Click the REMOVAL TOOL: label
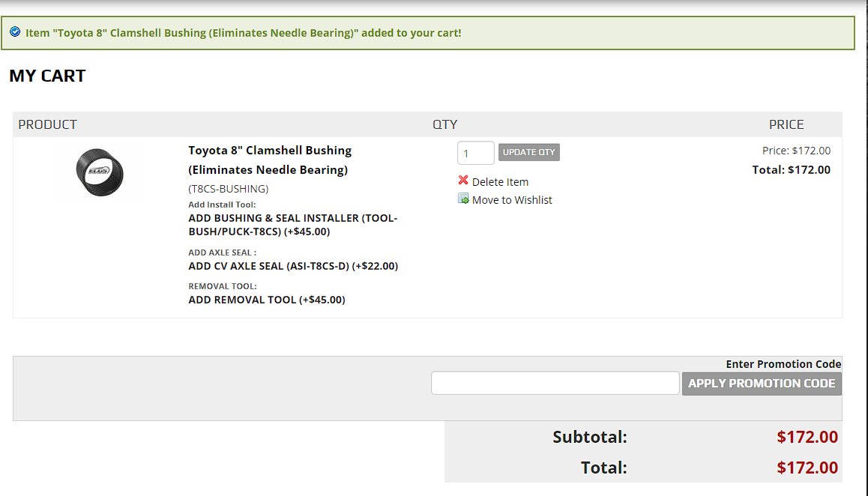This screenshot has height=496, width=868. click(x=223, y=286)
